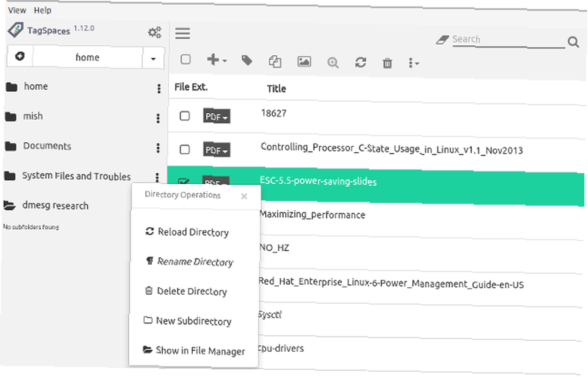Choose Delete Directory from popup
This screenshot has width=588, height=377.
click(x=186, y=291)
